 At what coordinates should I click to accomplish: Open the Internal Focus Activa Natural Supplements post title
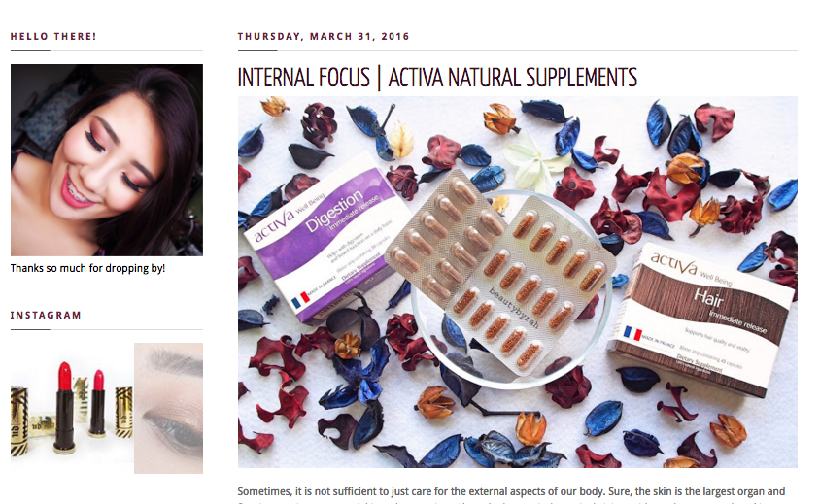437,78
